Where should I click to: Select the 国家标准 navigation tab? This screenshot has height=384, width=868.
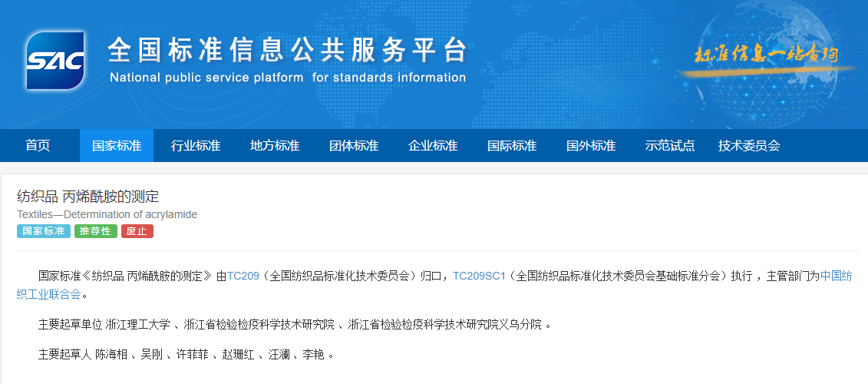coord(117,146)
